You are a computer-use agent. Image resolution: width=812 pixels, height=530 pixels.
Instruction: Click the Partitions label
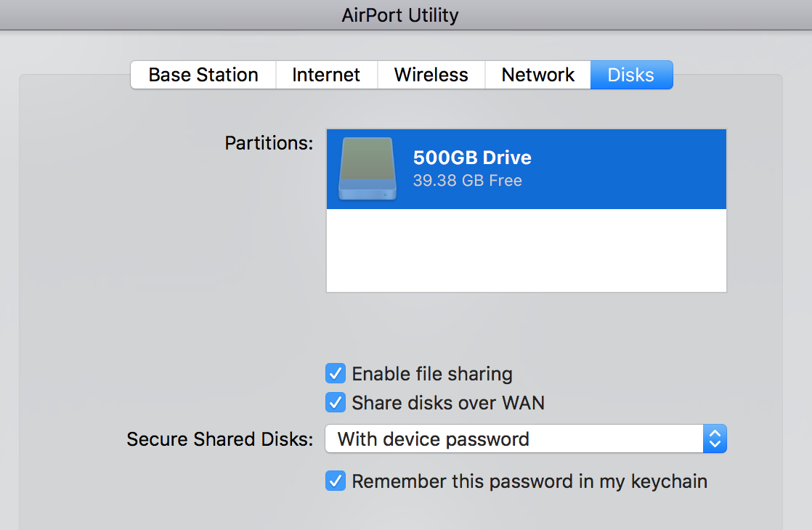[x=268, y=143]
